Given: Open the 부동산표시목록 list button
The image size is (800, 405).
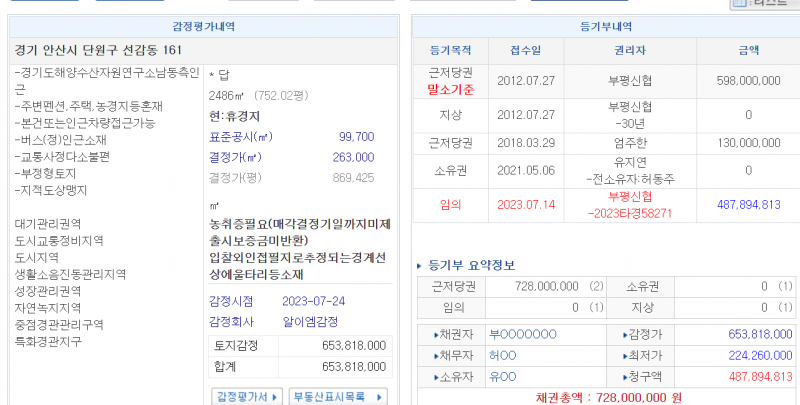Looking at the screenshot, I should [x=337, y=396].
